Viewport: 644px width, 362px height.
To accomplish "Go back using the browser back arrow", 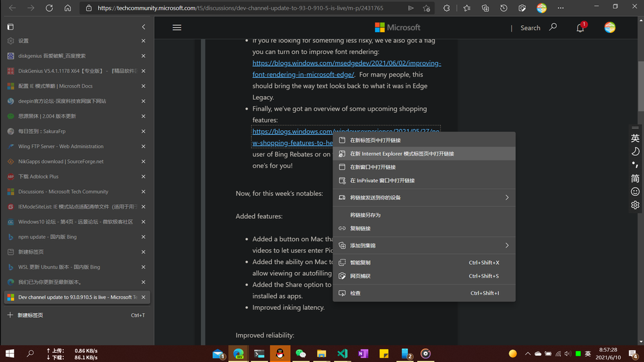I will 12,8.
